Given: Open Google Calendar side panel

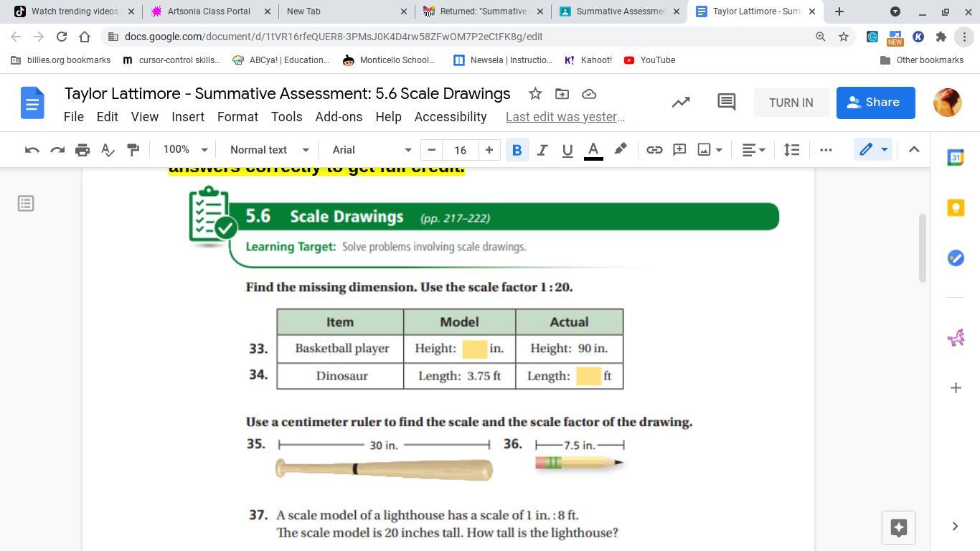Looking at the screenshot, I should point(956,158).
